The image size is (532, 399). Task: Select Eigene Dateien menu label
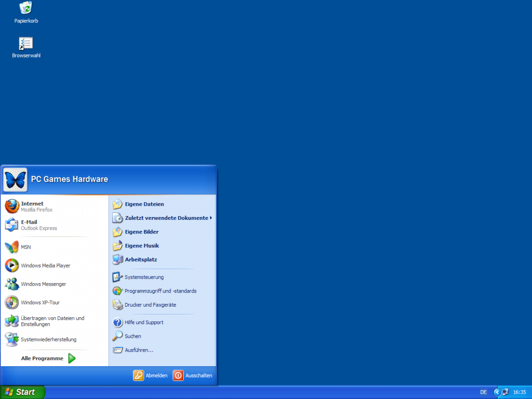click(x=144, y=204)
